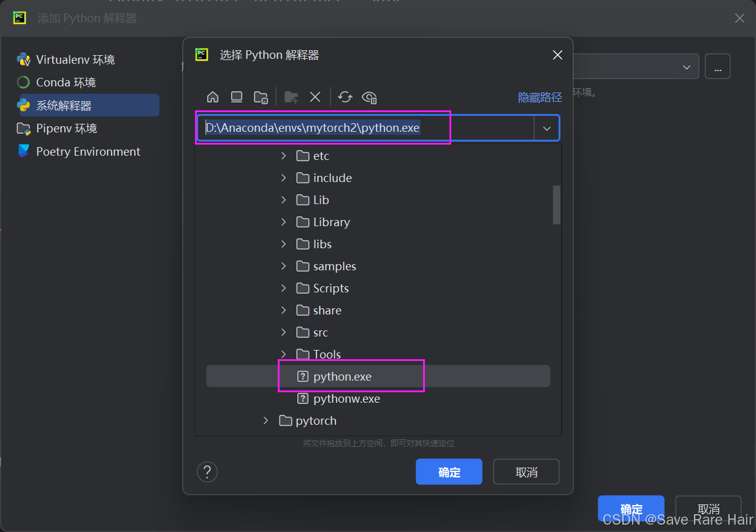Refresh the file tree
The image size is (756, 532).
pos(345,97)
